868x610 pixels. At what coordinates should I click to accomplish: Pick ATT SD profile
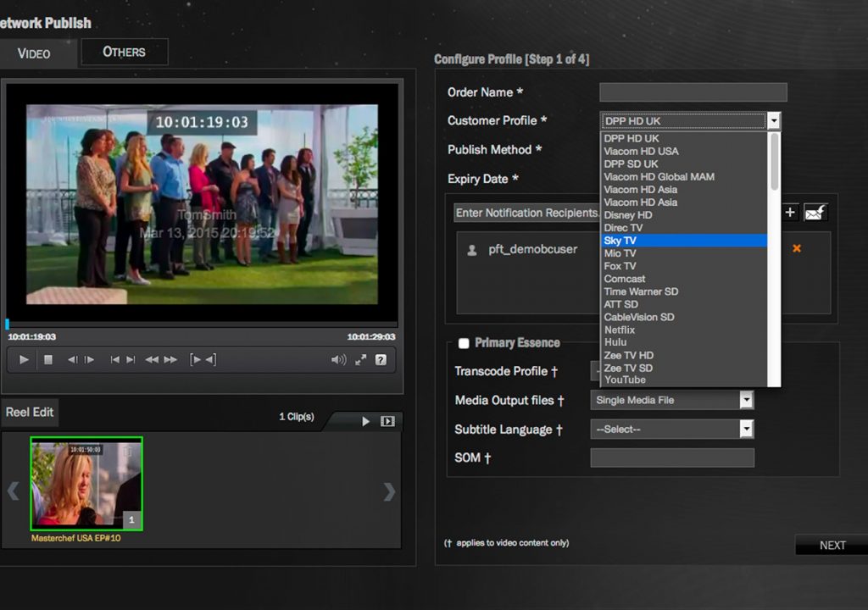pos(684,304)
